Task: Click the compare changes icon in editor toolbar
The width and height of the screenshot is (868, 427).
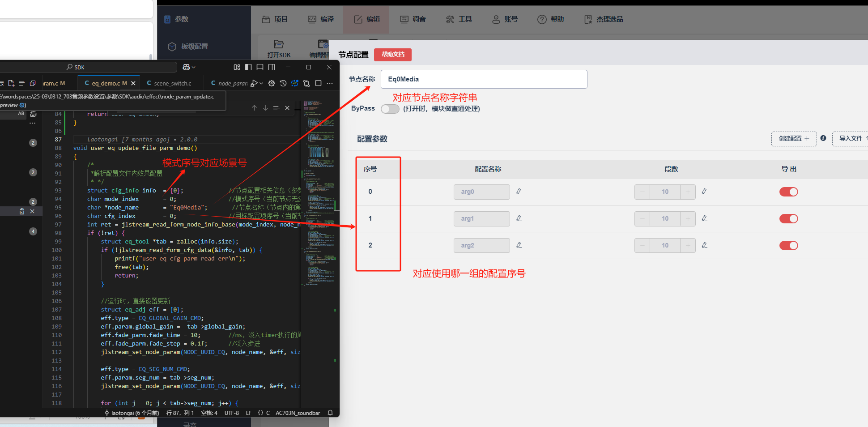Action: 306,83
